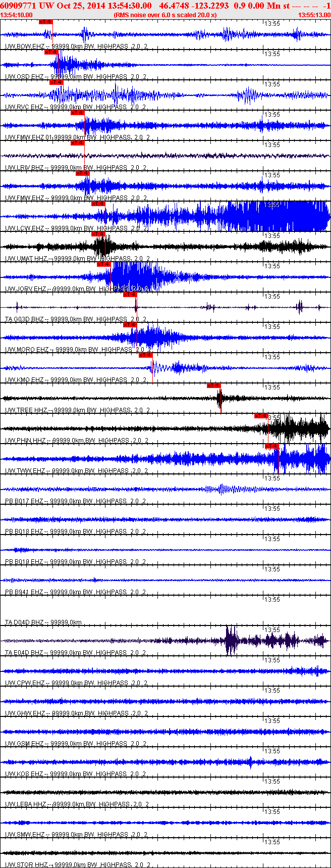The image size is (331, 868).
Task: Click the large burst on TA.E04D waveform
Action: click(x=231, y=641)
